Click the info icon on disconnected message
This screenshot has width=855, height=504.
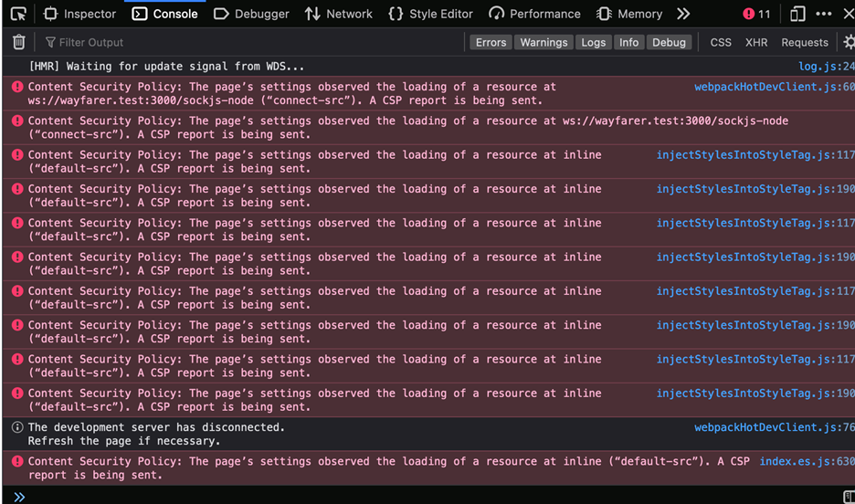pos(17,427)
